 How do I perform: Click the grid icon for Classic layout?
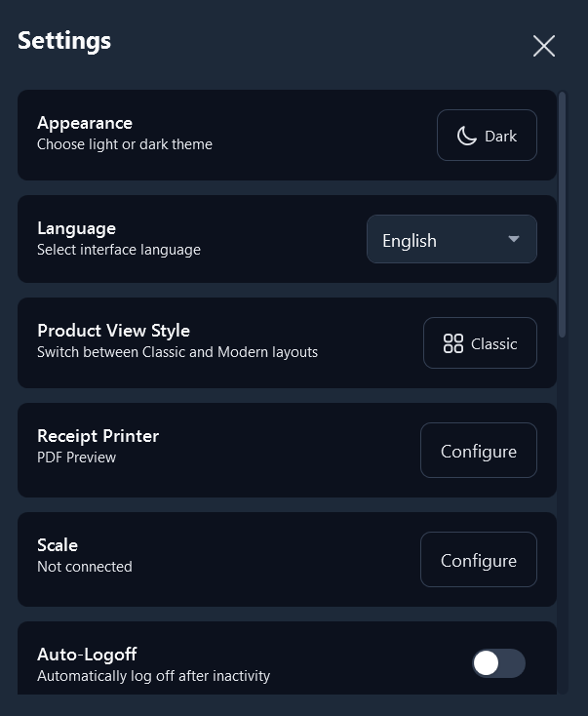point(452,343)
